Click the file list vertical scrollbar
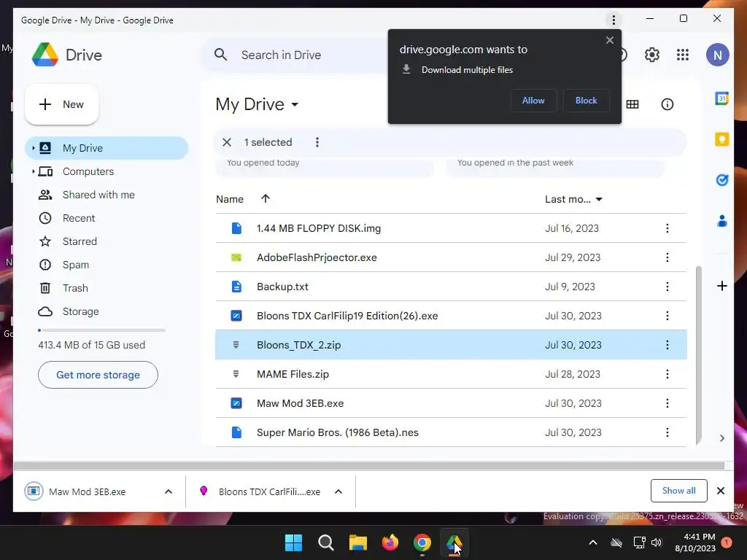 [x=699, y=355]
